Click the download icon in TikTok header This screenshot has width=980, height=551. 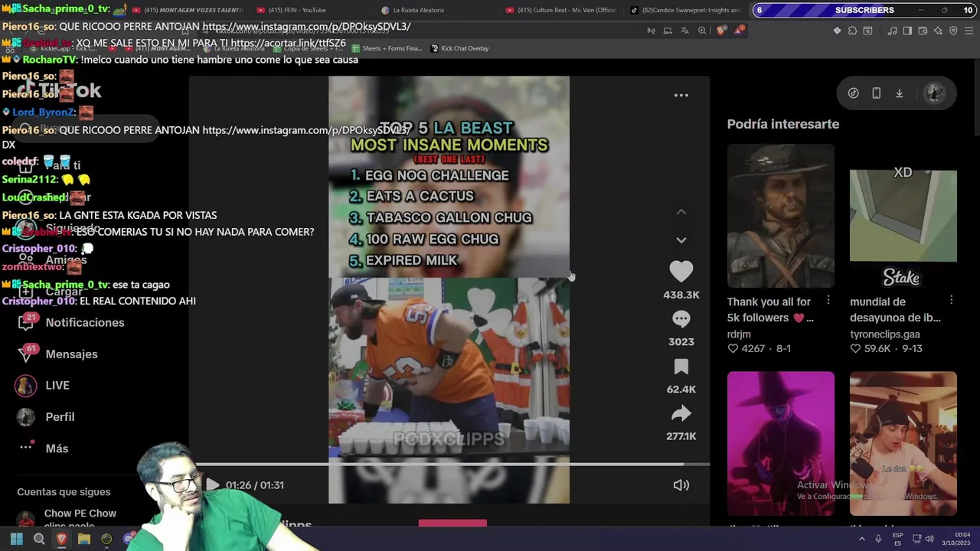tap(900, 93)
